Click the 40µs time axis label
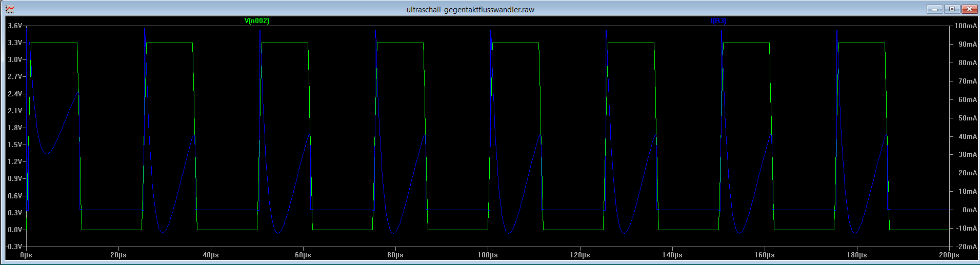Screen dimensions: 980x265 coord(211,255)
